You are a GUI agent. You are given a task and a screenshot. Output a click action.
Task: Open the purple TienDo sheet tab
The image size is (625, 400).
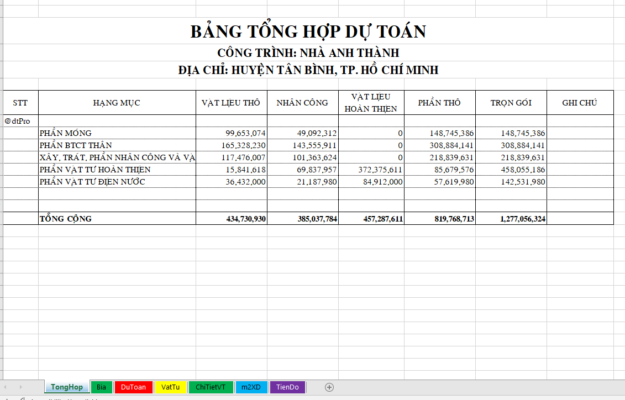coord(288,387)
